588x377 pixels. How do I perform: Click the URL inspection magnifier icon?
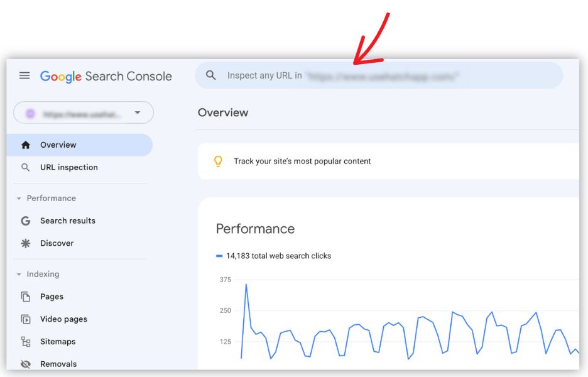click(26, 167)
